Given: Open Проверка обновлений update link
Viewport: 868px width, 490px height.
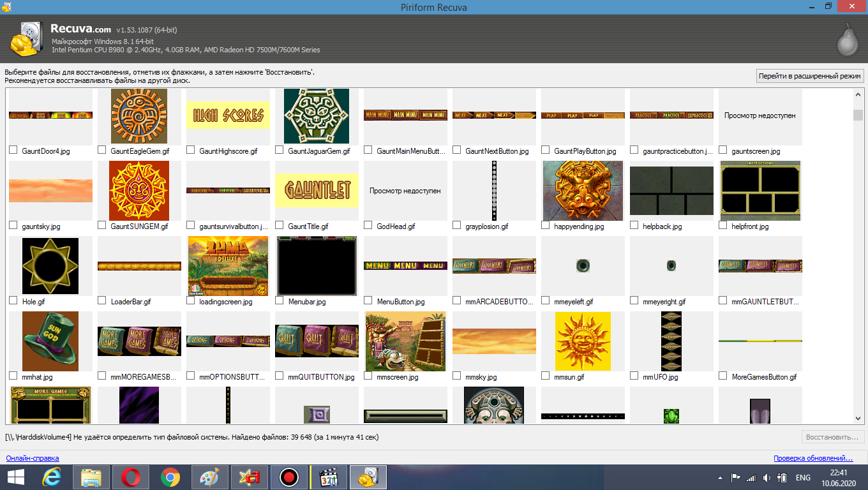Looking at the screenshot, I should click(x=813, y=458).
